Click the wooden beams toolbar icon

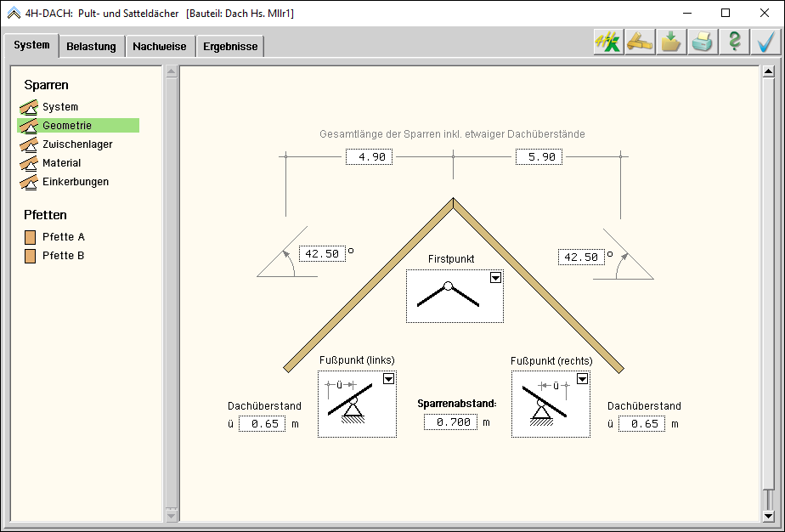[x=640, y=42]
